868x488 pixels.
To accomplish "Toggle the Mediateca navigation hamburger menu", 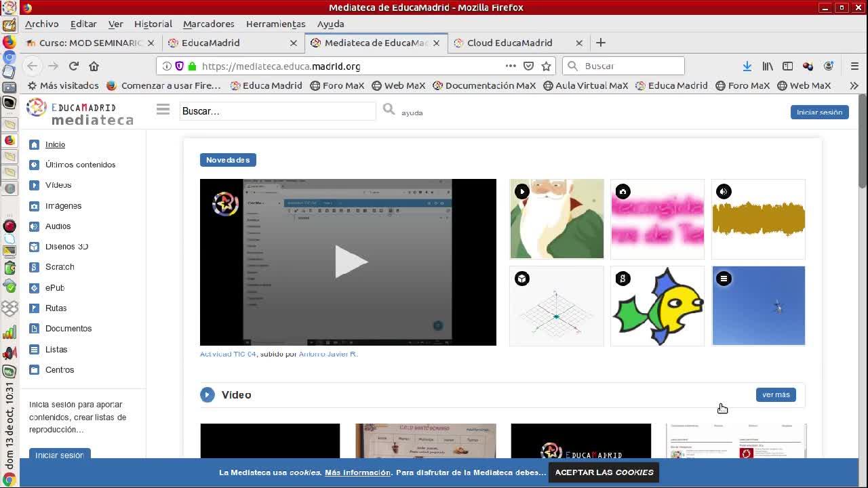I will tap(163, 109).
